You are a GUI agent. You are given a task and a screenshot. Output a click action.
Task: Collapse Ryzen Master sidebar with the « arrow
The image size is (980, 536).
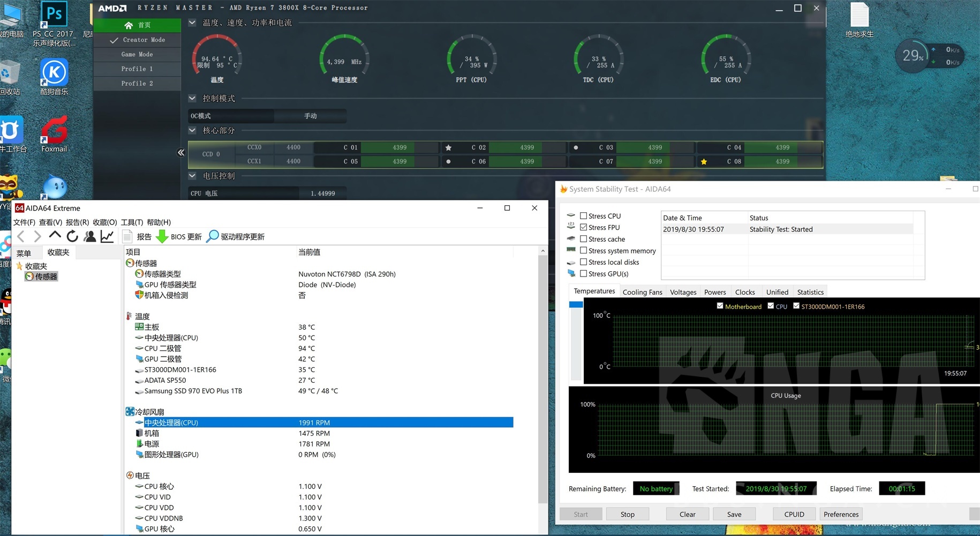tap(181, 152)
